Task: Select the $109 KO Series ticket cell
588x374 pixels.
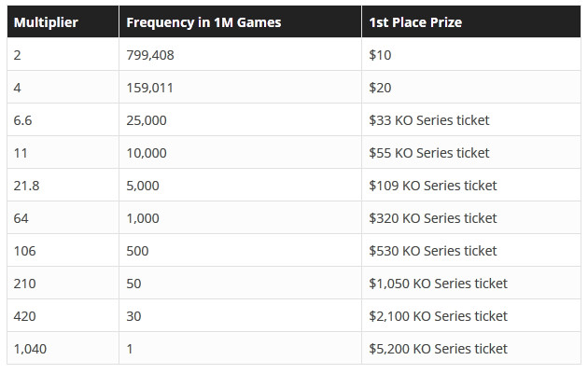Action: coord(471,185)
